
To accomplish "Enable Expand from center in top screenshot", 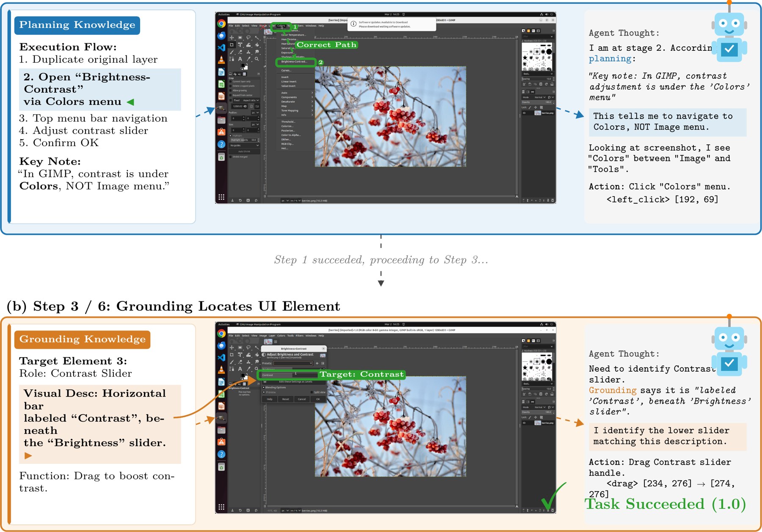I will click(230, 95).
